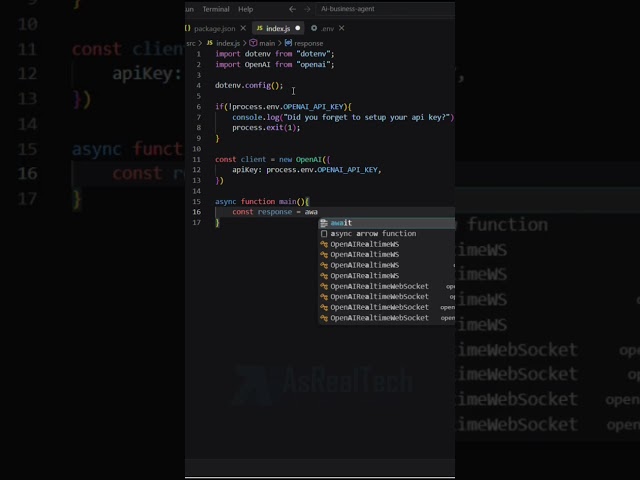Click the const response = awa line
This screenshot has height=480, width=640.
point(275,212)
